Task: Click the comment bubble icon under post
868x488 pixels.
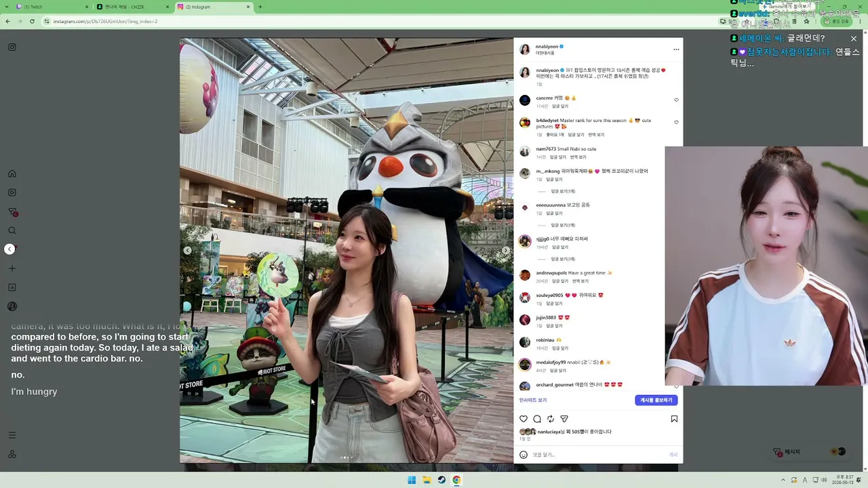Action: click(537, 419)
